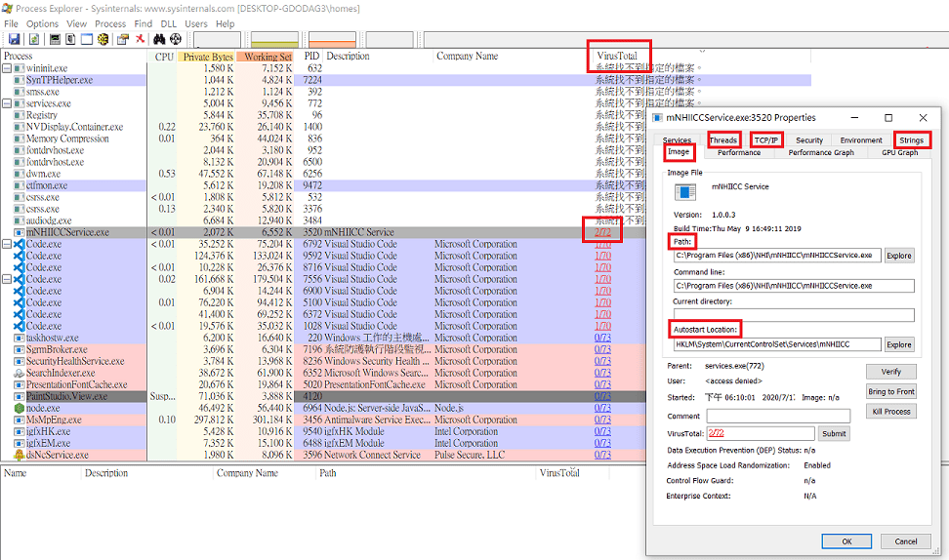Image resolution: width=949 pixels, height=560 pixels.
Task: Switch to the Environment tab
Action: pyautogui.click(x=861, y=140)
